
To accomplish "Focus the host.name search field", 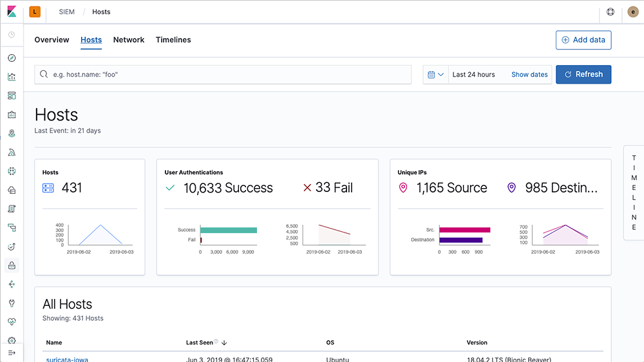I will [223, 74].
